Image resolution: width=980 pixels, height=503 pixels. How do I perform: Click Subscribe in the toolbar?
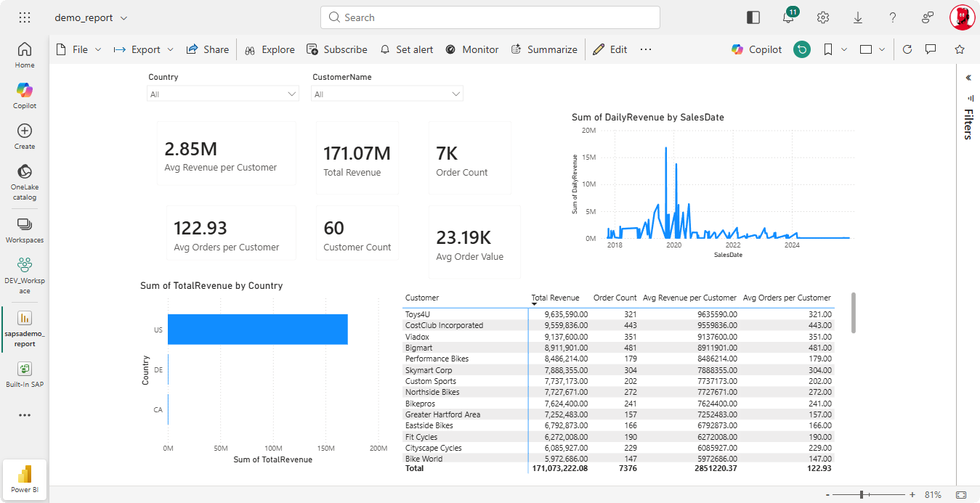click(x=337, y=49)
